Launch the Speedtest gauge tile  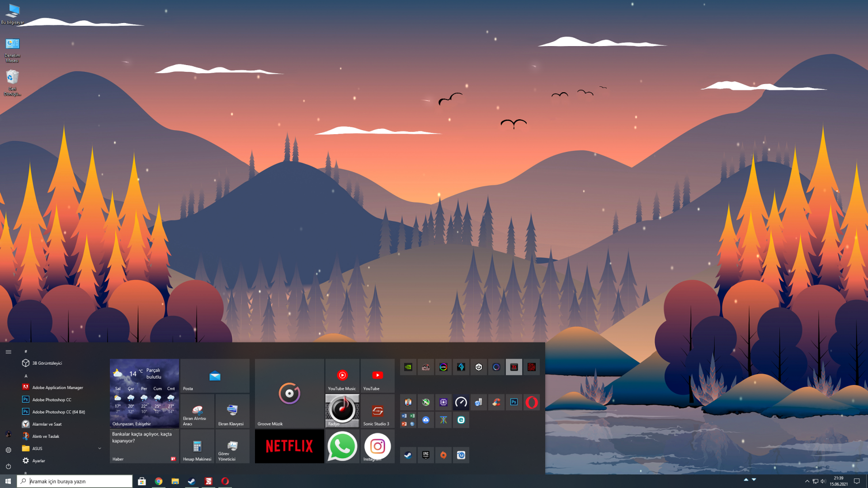461,402
